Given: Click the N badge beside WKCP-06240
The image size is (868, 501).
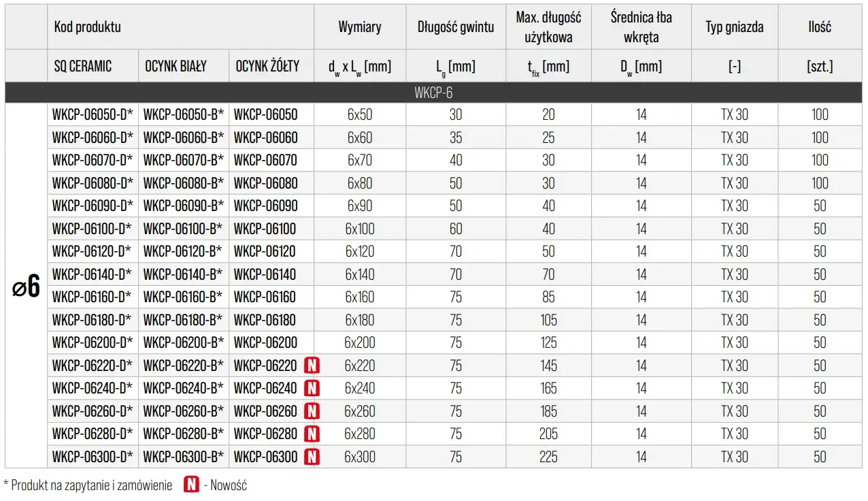Looking at the screenshot, I should tap(312, 388).
